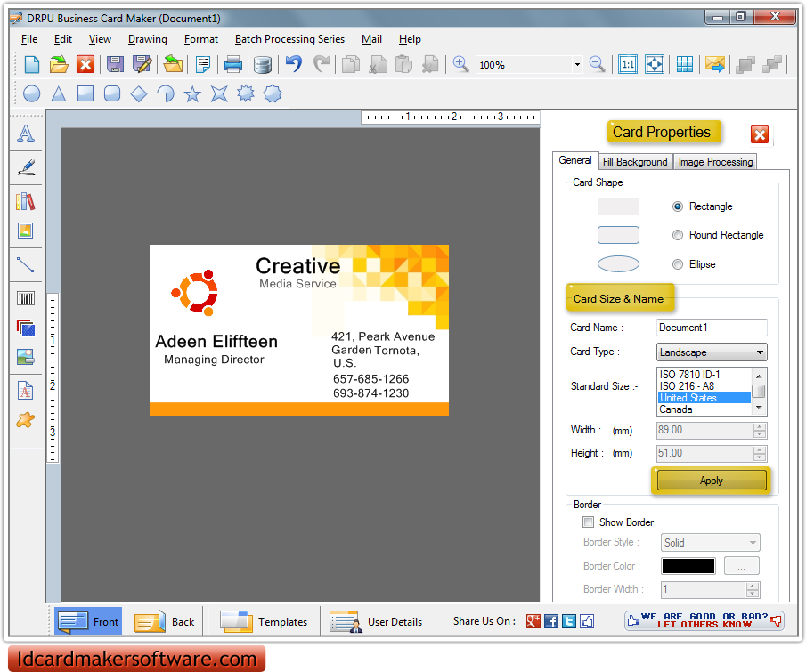This screenshot has height=672, width=806.
Task: Save using the floppy disk icon
Action: tap(115, 65)
